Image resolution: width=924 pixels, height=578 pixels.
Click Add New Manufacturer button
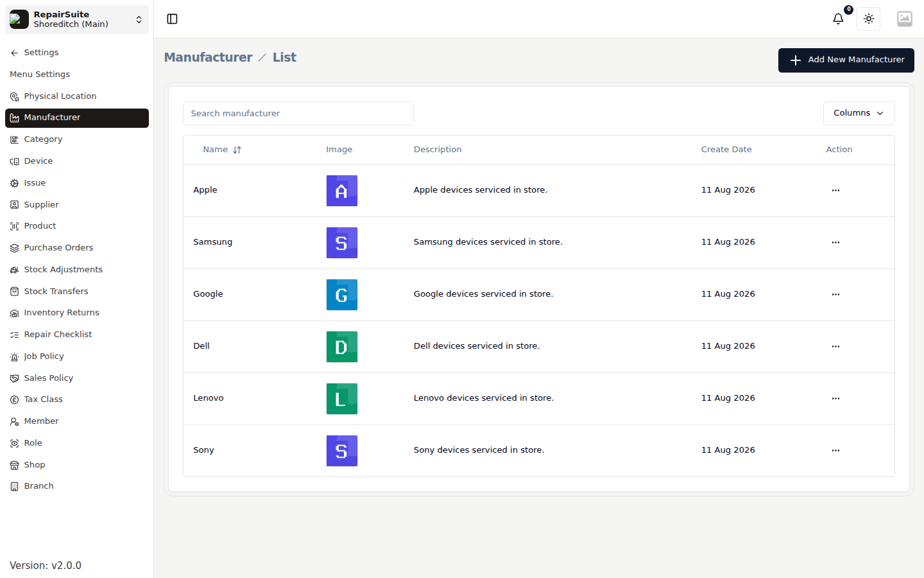(846, 60)
